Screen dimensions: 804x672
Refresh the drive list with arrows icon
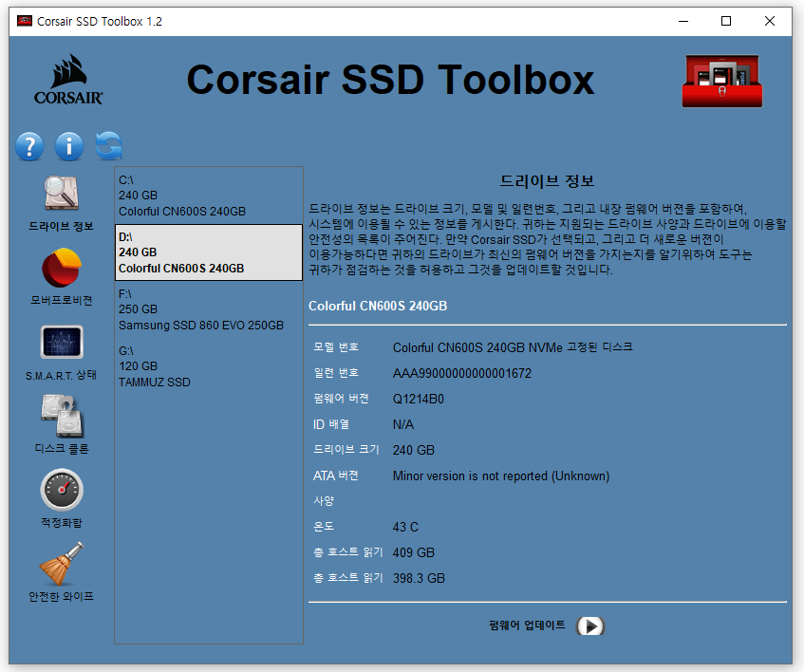[x=109, y=146]
